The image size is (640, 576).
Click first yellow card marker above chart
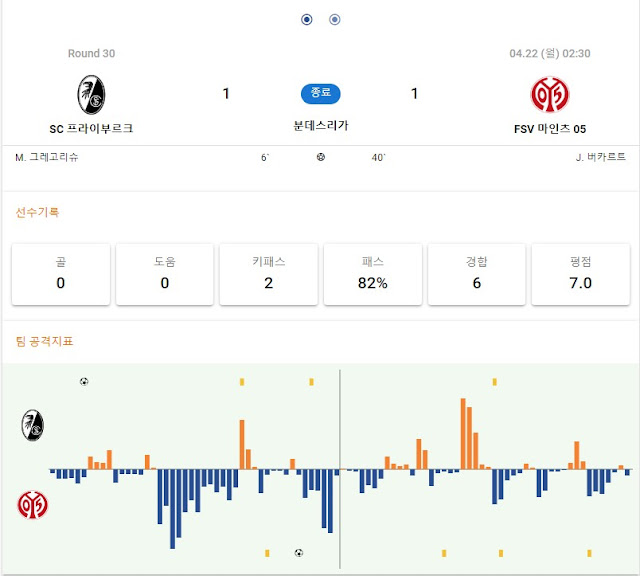click(242, 382)
